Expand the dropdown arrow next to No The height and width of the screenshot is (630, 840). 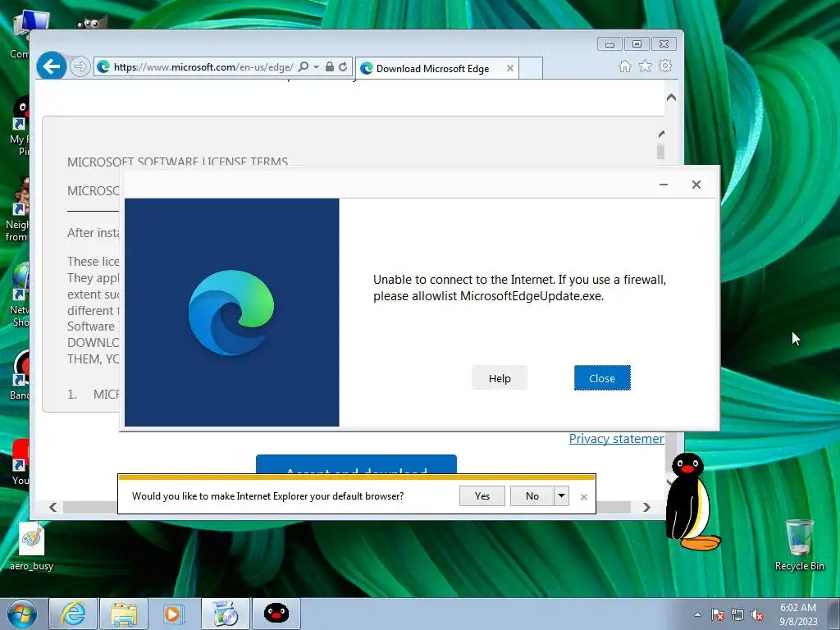[x=561, y=496]
